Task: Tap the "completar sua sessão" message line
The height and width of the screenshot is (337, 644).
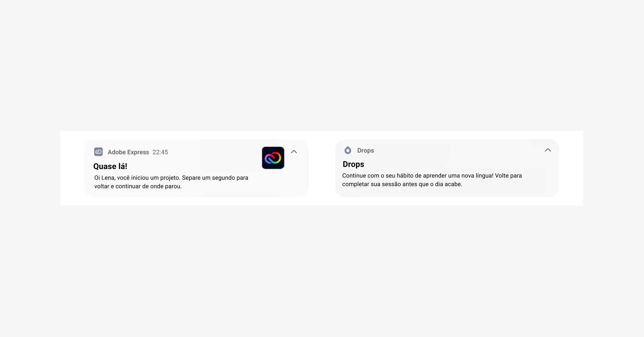Action: (402, 184)
